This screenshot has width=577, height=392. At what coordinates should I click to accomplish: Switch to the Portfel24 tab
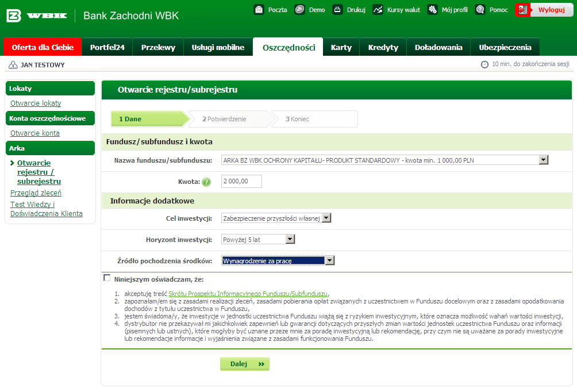tap(107, 47)
